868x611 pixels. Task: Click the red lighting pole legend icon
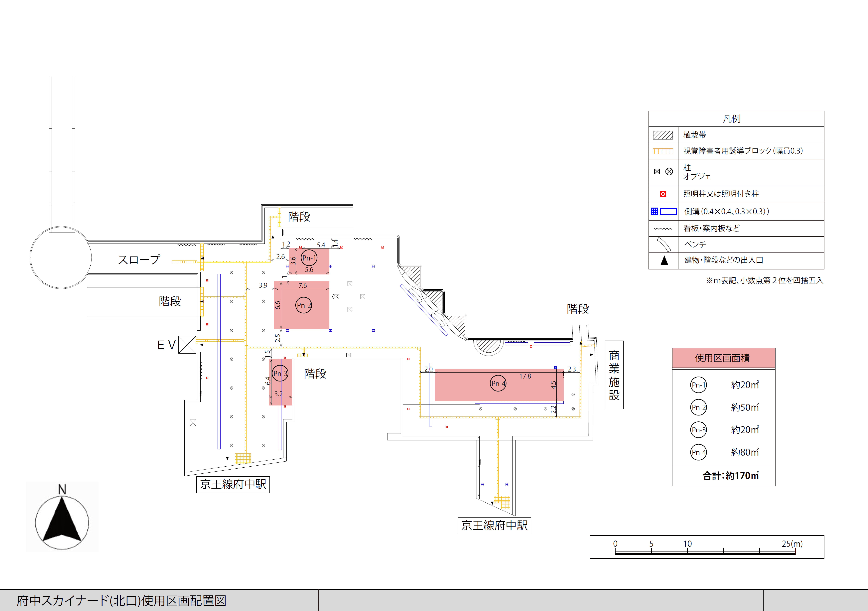(663, 194)
